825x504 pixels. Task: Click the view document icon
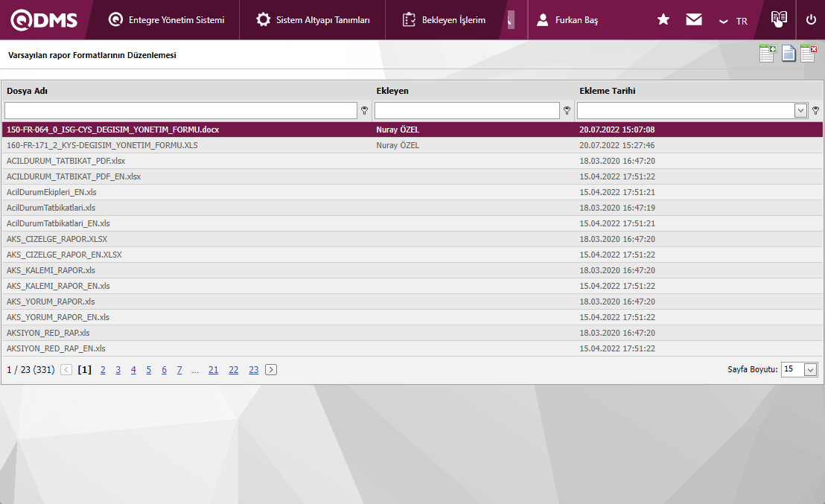(789, 54)
